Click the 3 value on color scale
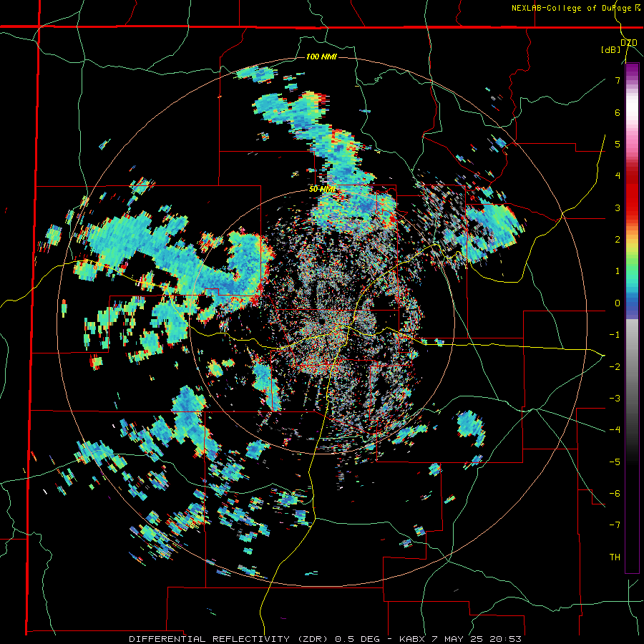 (618, 208)
